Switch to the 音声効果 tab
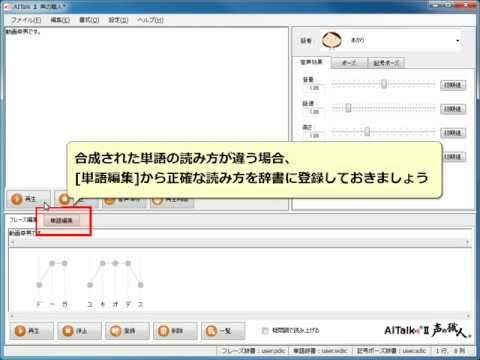 click(311, 62)
